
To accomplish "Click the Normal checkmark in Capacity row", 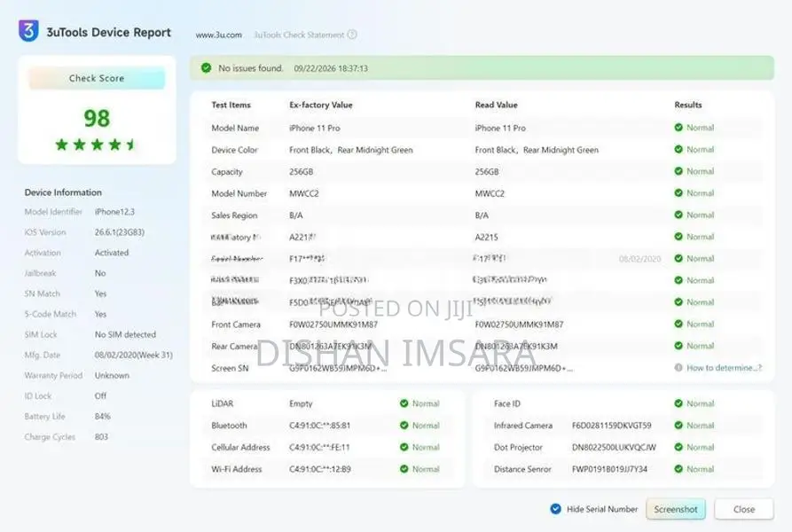I will pos(678,171).
